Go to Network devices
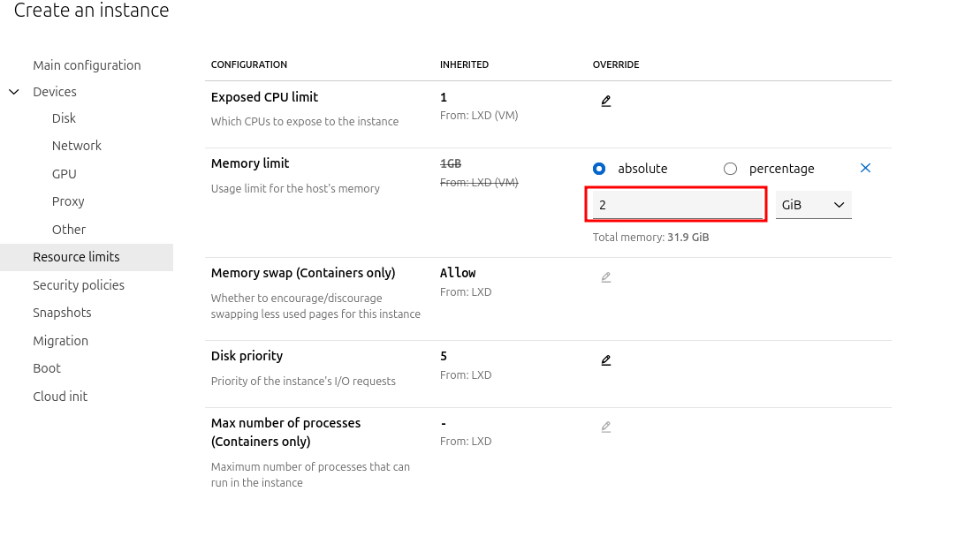The width and height of the screenshot is (980, 552). click(x=76, y=146)
